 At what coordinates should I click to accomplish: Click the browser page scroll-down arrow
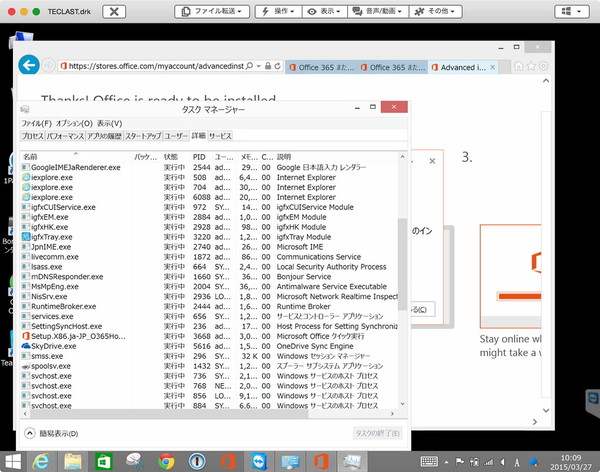pos(546,410)
